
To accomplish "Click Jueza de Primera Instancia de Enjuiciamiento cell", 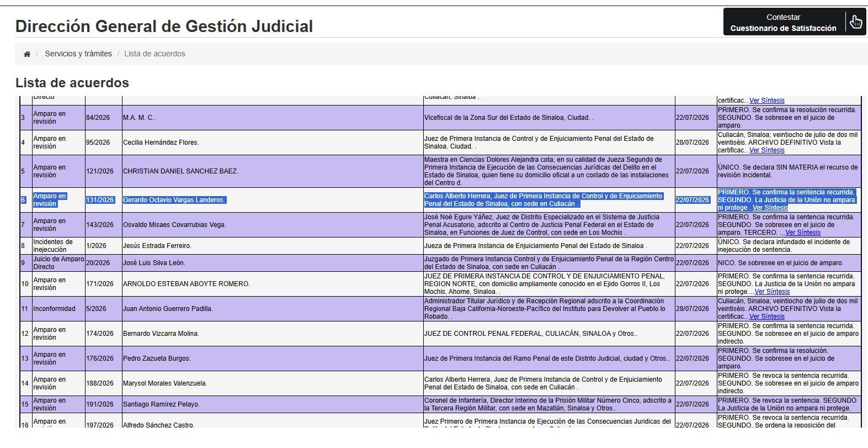I will click(x=549, y=246).
